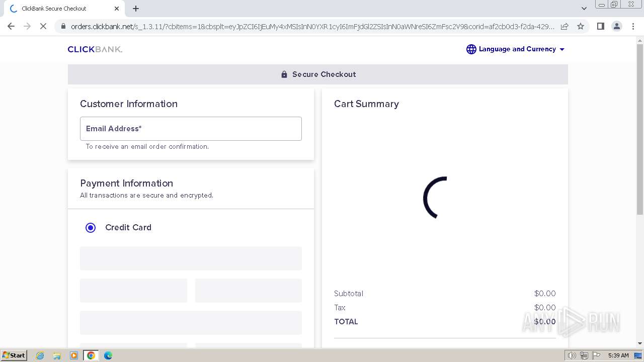
Task: Open the network tray icon
Action: [584, 355]
